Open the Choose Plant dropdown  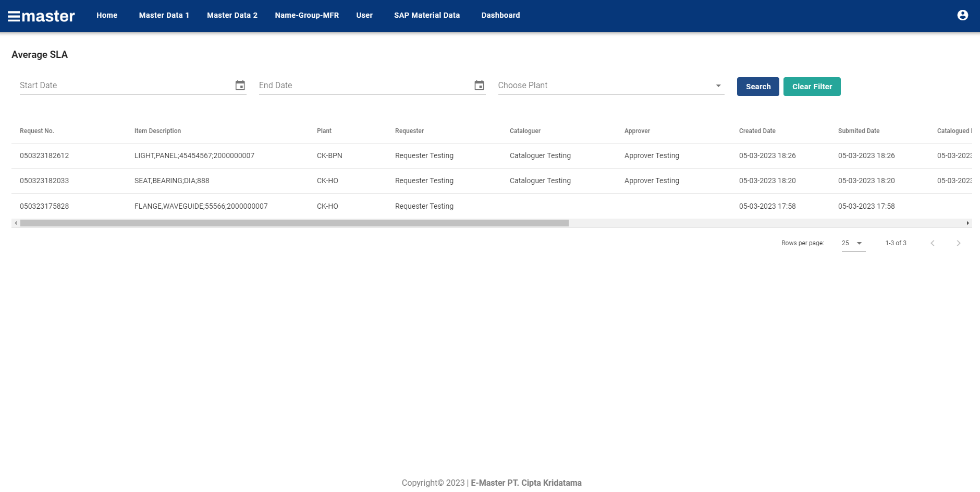718,85
